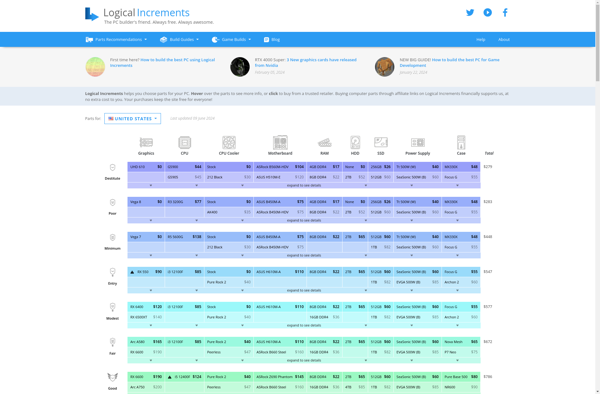
Task: Open the 'How to build the best PC using Logical Increments' link
Action: 162,62
